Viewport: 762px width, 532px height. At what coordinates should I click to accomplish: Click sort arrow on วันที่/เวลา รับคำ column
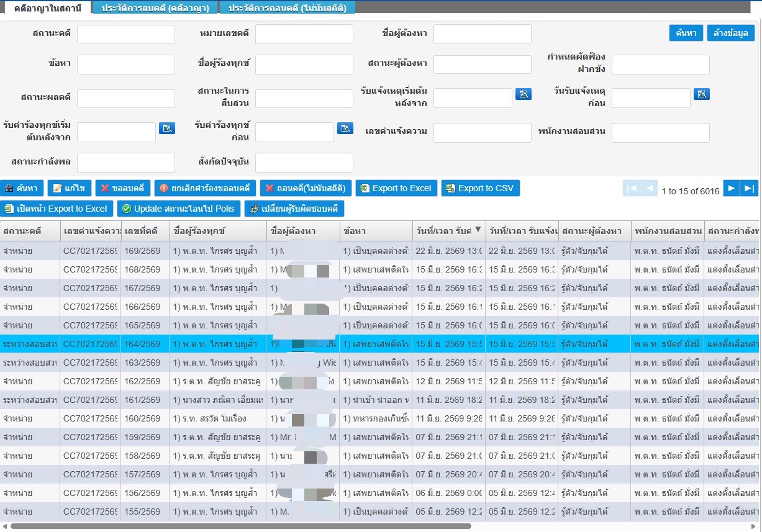coord(478,230)
